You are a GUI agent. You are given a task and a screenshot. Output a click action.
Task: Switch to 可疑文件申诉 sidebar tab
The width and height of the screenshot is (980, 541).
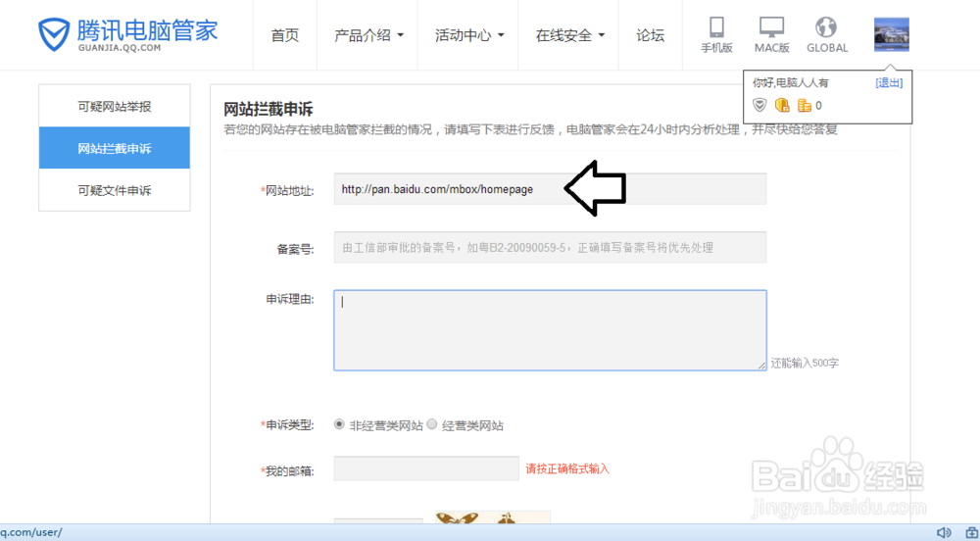pyautogui.click(x=115, y=190)
